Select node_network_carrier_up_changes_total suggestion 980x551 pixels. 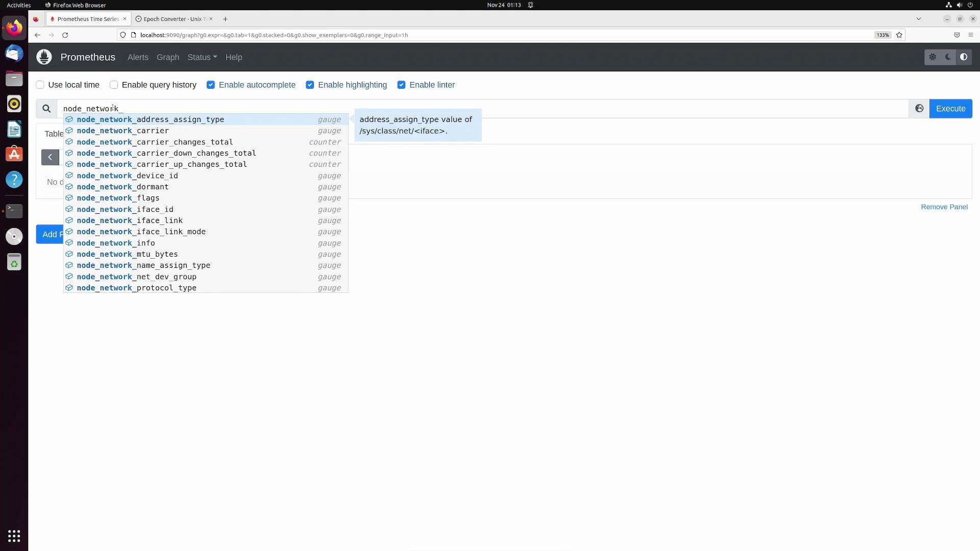point(206,164)
